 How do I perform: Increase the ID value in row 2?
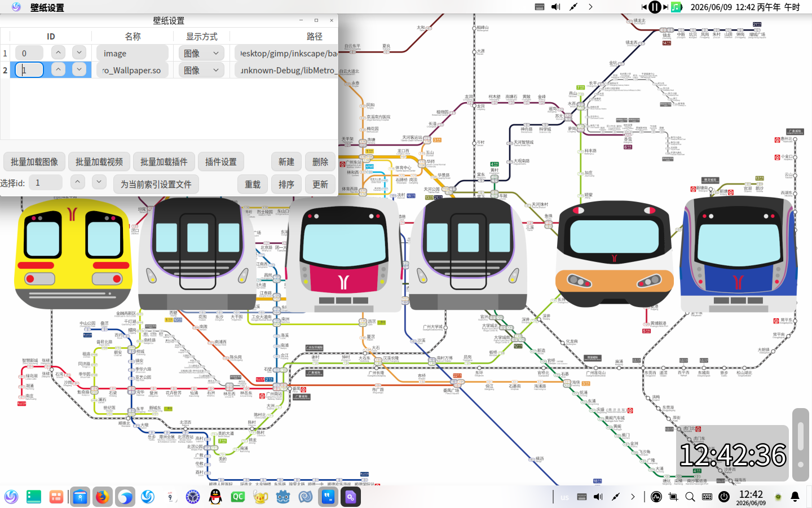coord(58,69)
